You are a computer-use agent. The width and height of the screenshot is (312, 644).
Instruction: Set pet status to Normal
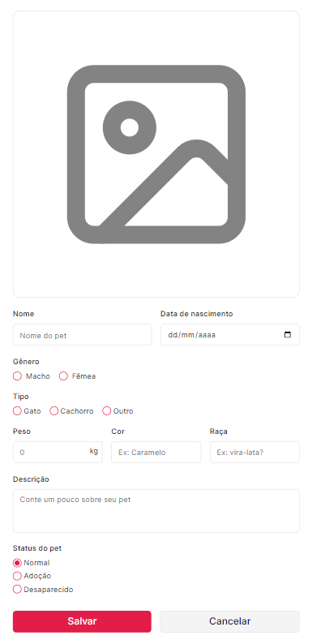pos(17,563)
